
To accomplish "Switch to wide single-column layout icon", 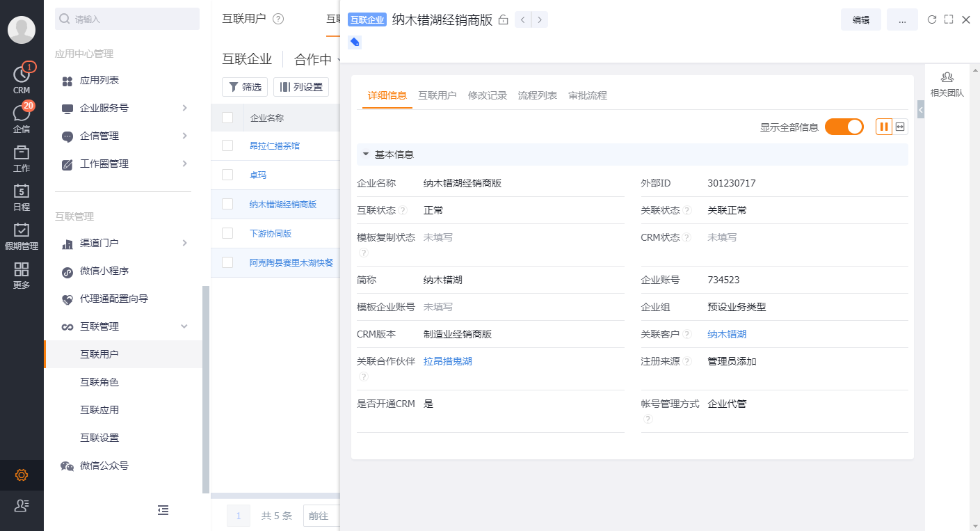I will [901, 127].
